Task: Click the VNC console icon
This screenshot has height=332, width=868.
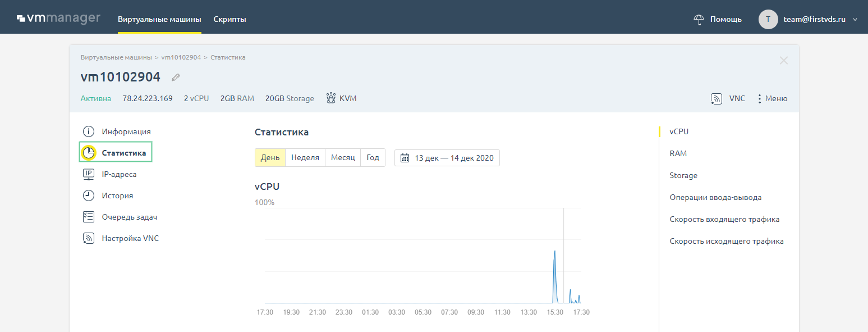Action: [717, 99]
